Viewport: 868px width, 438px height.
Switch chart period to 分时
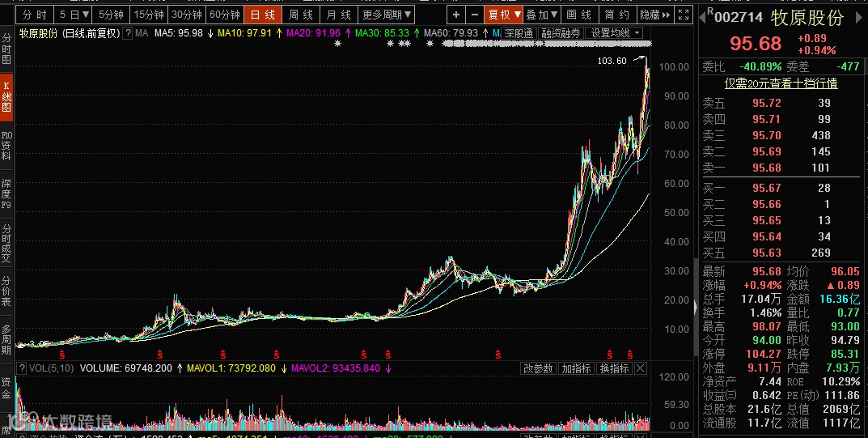pos(34,15)
